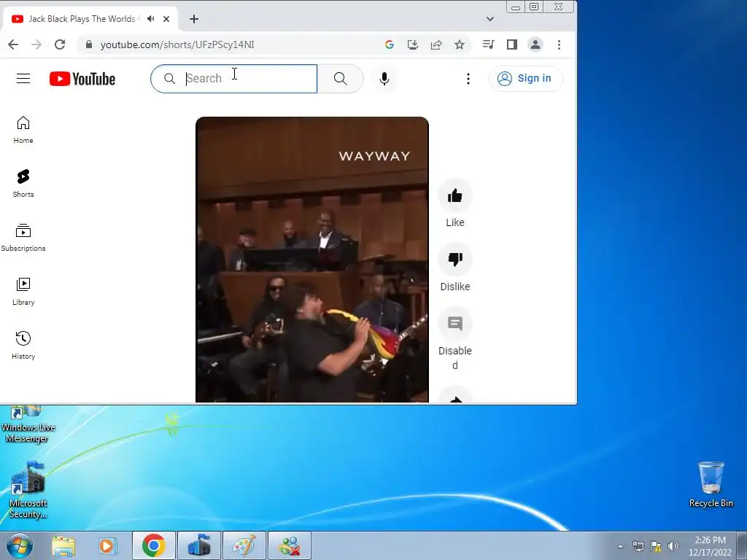Open Shorts in YouTube sidebar
Viewport: 747px width, 560px height.
(x=23, y=183)
